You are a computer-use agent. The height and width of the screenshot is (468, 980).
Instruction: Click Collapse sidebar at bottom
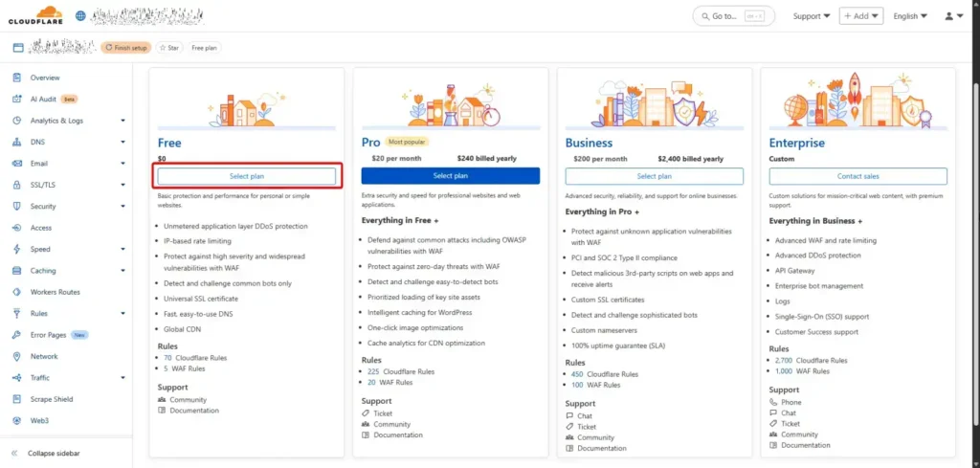click(x=54, y=453)
